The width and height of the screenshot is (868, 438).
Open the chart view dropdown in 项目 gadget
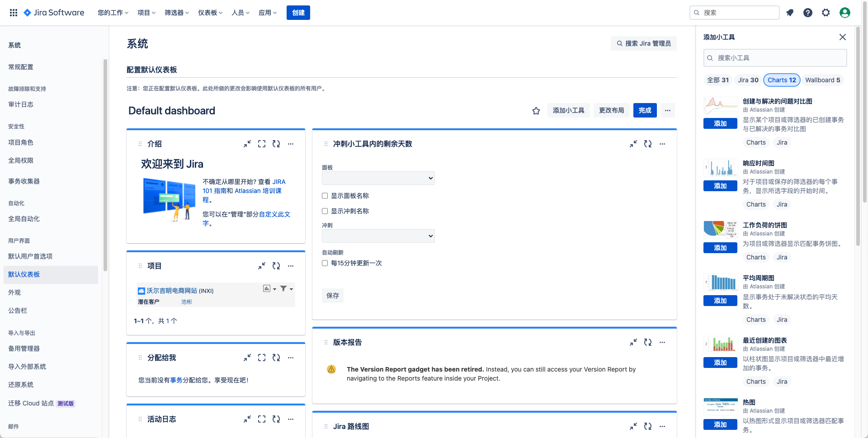click(270, 288)
